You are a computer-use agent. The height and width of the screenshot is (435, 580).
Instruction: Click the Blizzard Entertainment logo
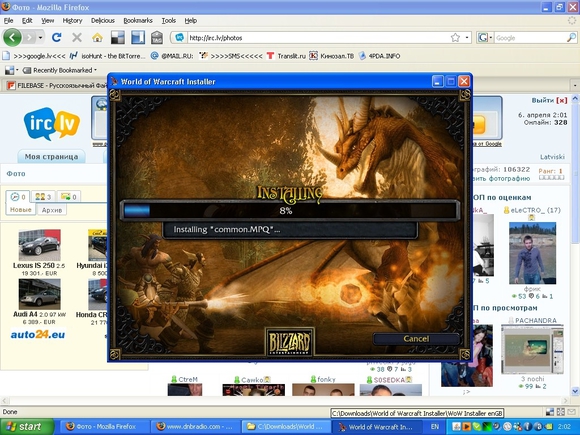[x=290, y=343]
